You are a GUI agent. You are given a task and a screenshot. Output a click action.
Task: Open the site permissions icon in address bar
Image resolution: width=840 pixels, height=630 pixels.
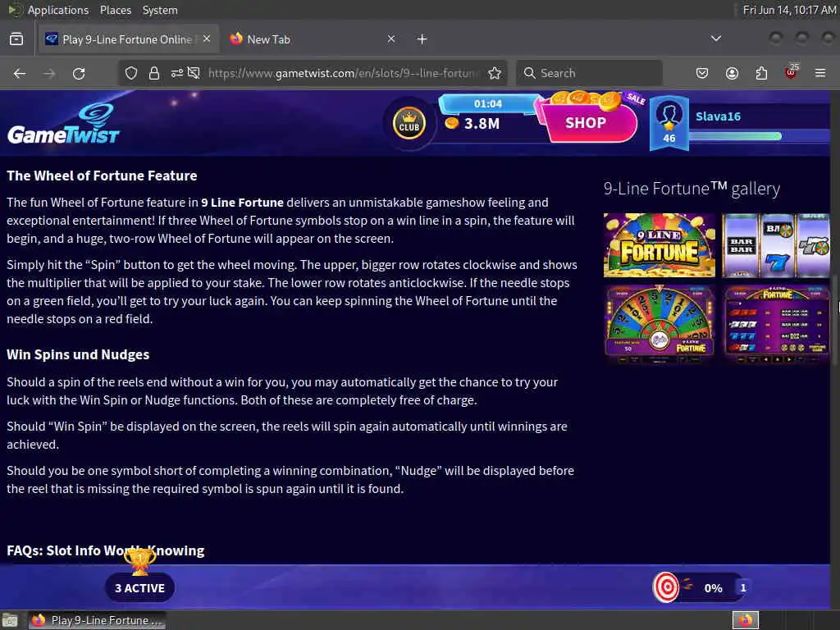tap(177, 73)
